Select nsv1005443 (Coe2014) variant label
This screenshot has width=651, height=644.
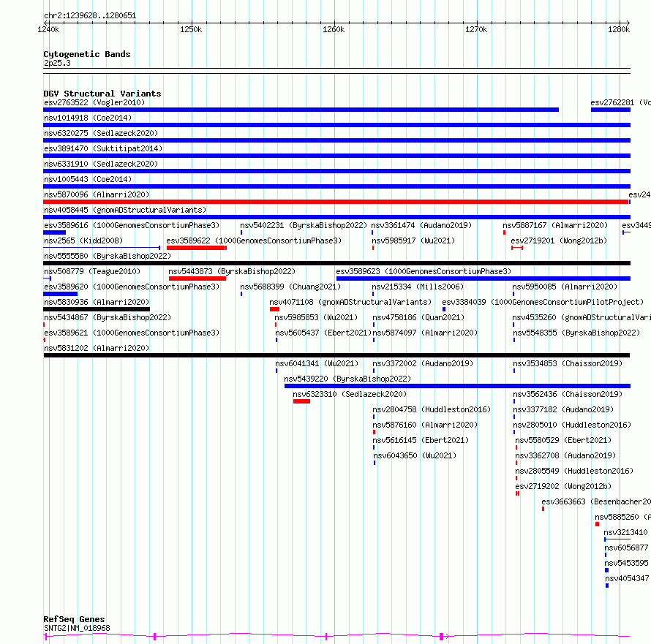coord(88,179)
